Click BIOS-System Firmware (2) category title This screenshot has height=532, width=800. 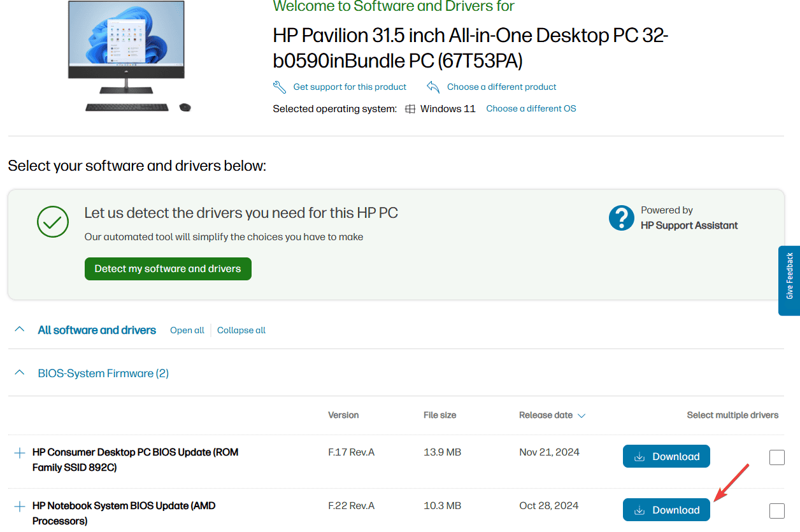coord(103,373)
